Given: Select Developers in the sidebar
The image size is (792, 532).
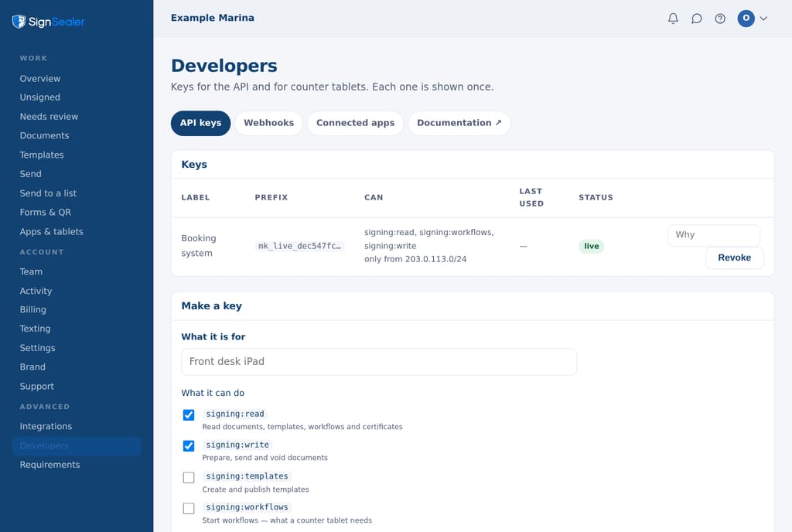Looking at the screenshot, I should pos(77,446).
